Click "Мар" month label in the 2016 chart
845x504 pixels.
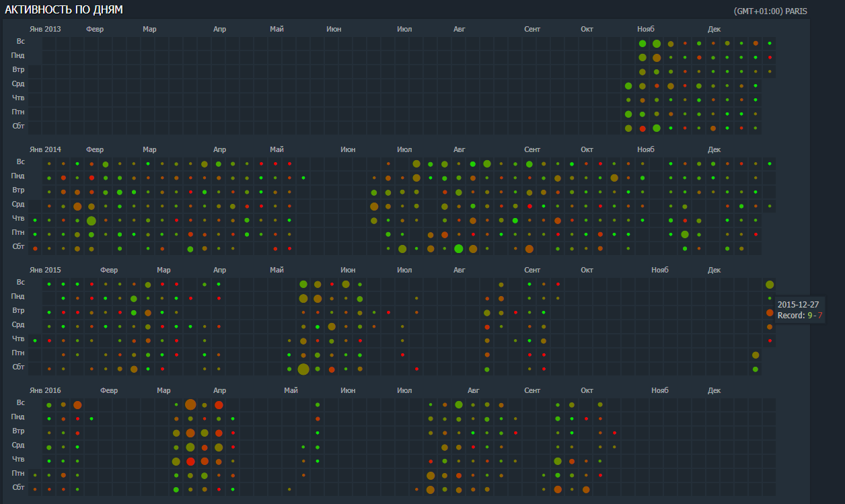163,390
